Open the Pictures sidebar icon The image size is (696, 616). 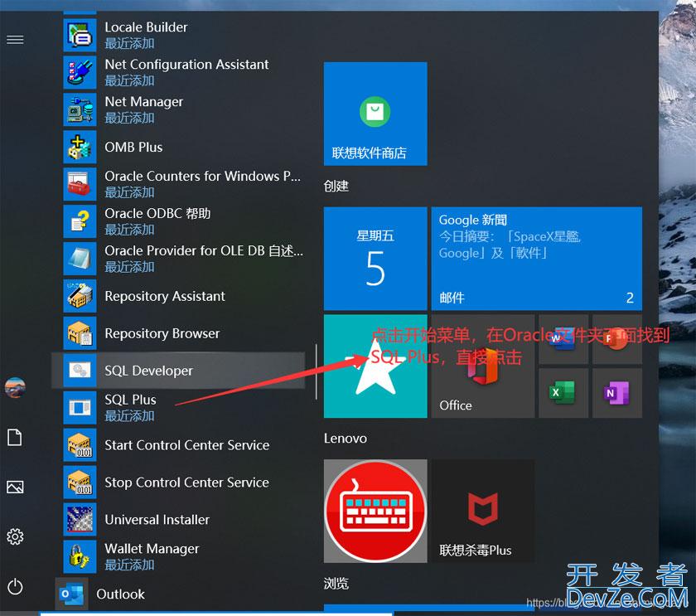point(15,487)
